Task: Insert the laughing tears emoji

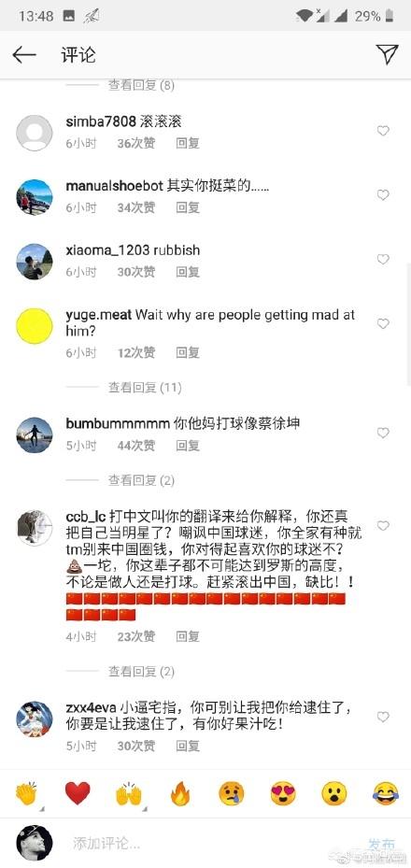Action: (386, 794)
